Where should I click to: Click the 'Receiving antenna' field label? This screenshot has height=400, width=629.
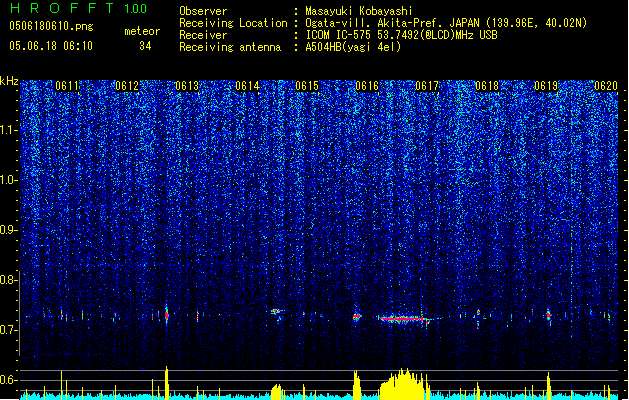pos(230,47)
